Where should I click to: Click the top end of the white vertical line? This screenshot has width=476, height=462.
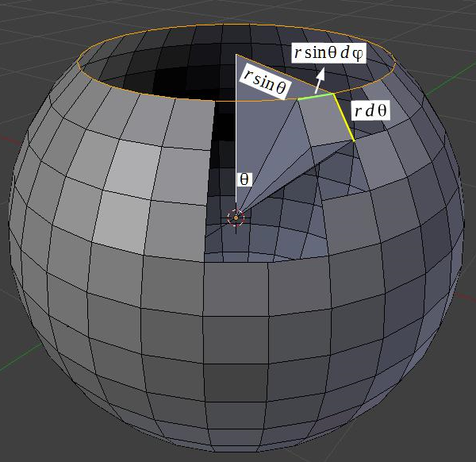[236, 55]
